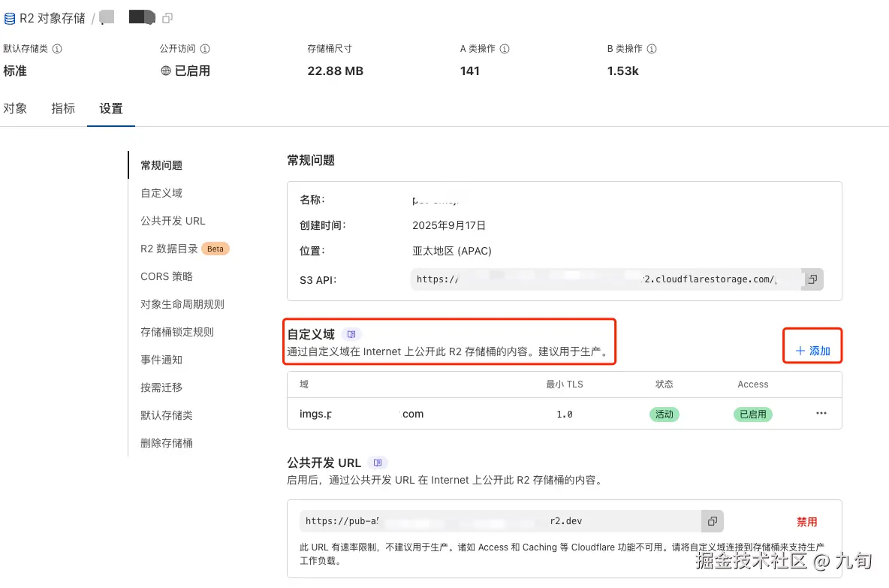Click 禁用 to disable public dev URL

807,522
